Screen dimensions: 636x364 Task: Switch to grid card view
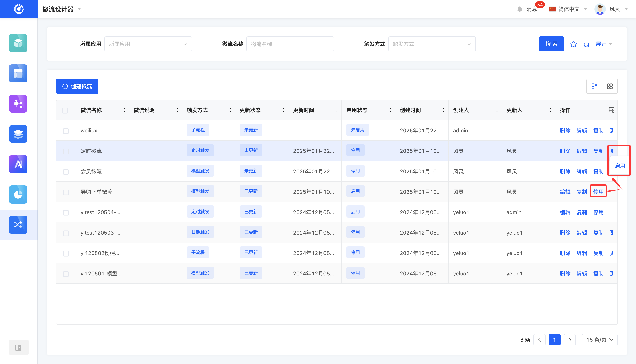[x=610, y=86]
